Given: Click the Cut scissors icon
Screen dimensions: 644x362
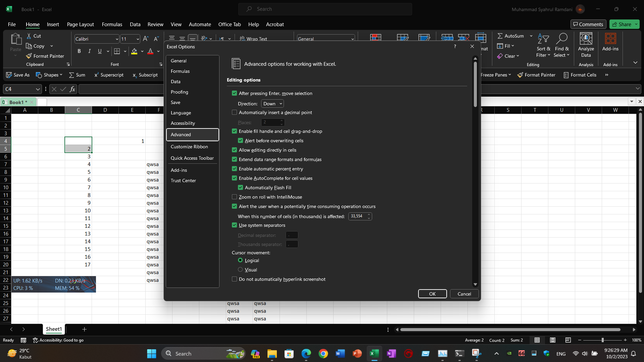Looking at the screenshot, I should 29,36.
